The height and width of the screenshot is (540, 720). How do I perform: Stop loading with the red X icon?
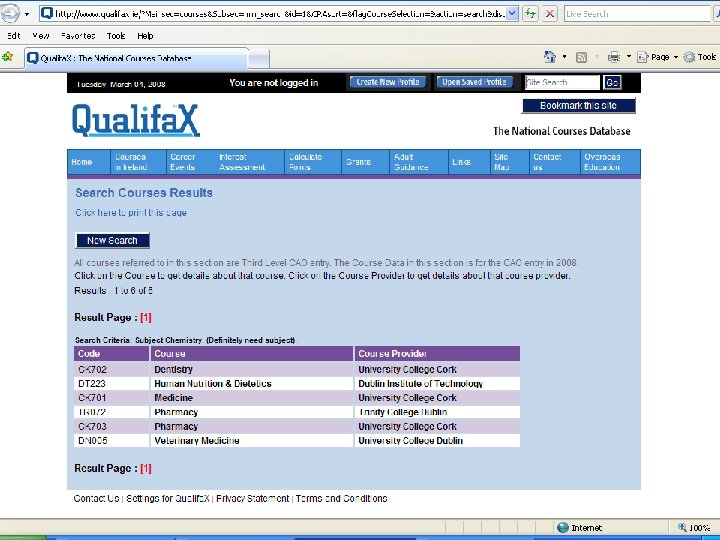550,13
